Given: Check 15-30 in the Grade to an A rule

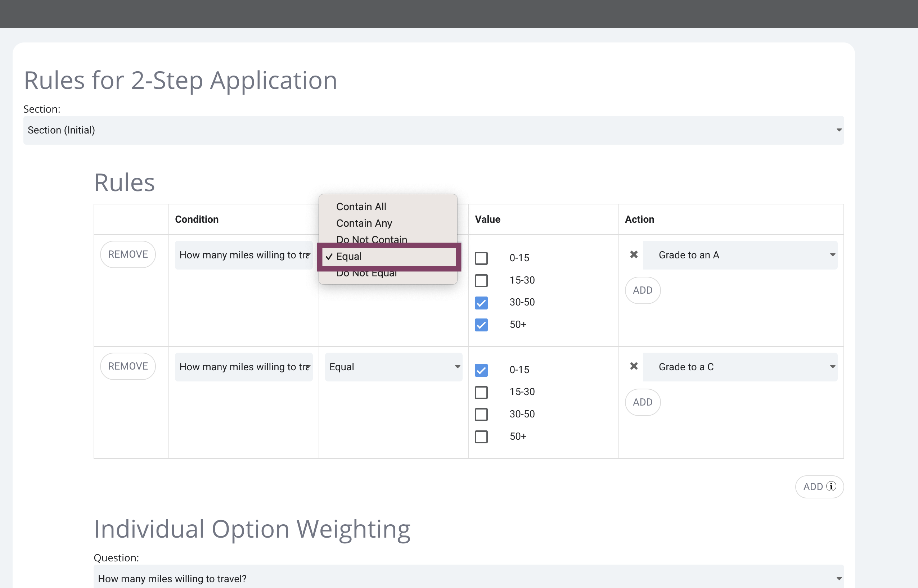Looking at the screenshot, I should click(481, 280).
